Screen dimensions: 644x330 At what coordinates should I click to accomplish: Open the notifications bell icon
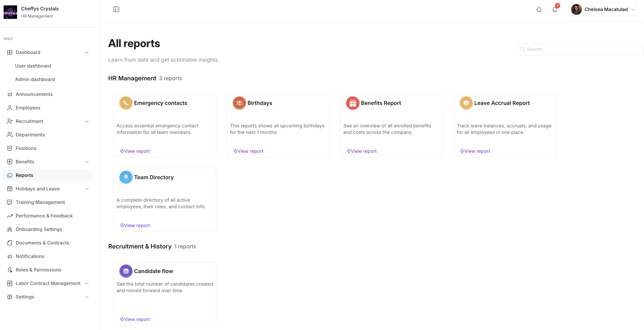tap(554, 10)
